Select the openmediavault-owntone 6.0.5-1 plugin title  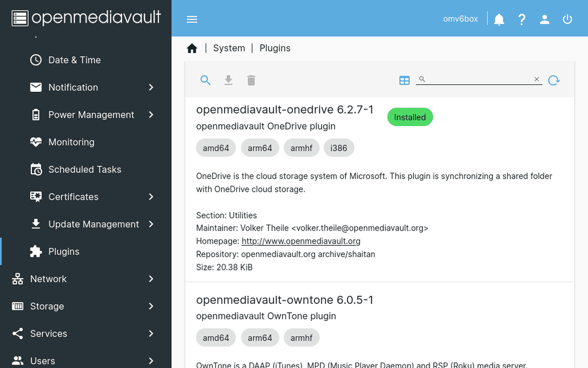pyautogui.click(x=285, y=299)
